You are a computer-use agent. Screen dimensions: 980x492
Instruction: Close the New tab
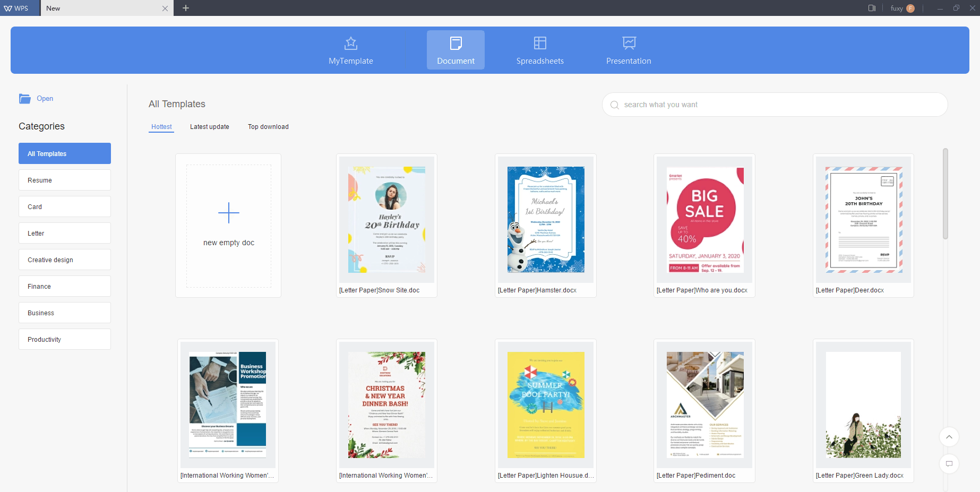(165, 8)
